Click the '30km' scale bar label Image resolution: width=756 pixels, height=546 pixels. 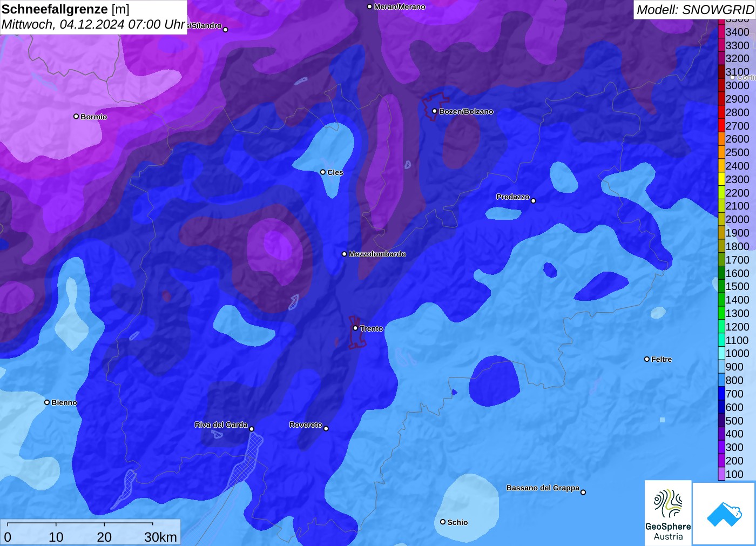160,537
